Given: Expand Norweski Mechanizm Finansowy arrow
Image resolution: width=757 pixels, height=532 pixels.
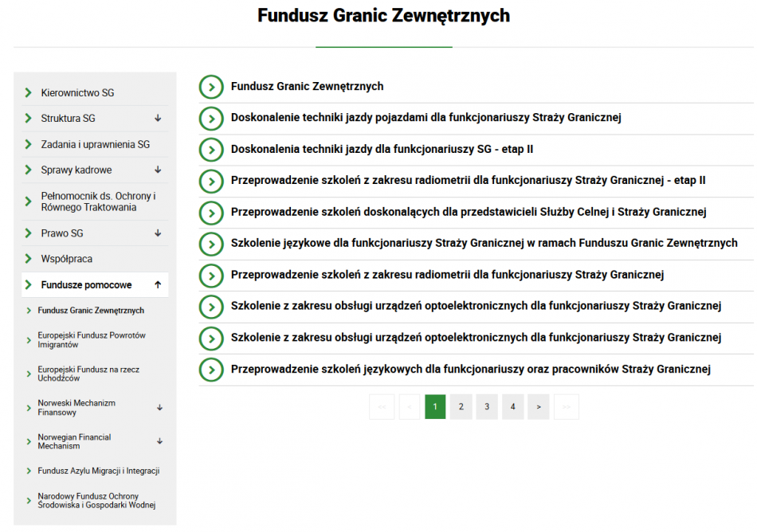Looking at the screenshot, I should tap(159, 408).
